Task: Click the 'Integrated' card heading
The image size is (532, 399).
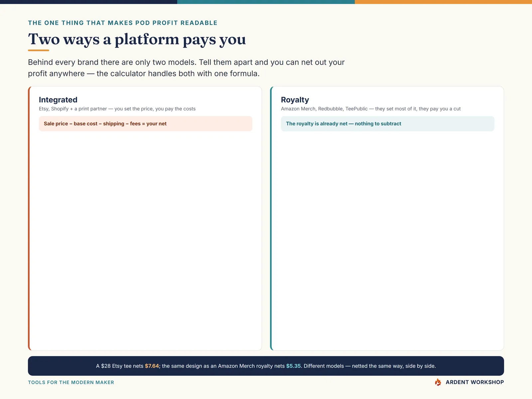Action: 58,100
